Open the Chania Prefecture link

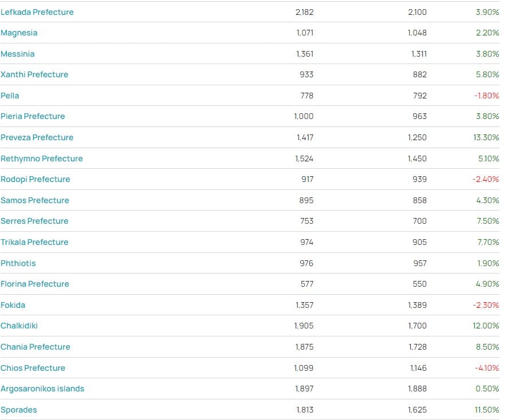click(36, 347)
